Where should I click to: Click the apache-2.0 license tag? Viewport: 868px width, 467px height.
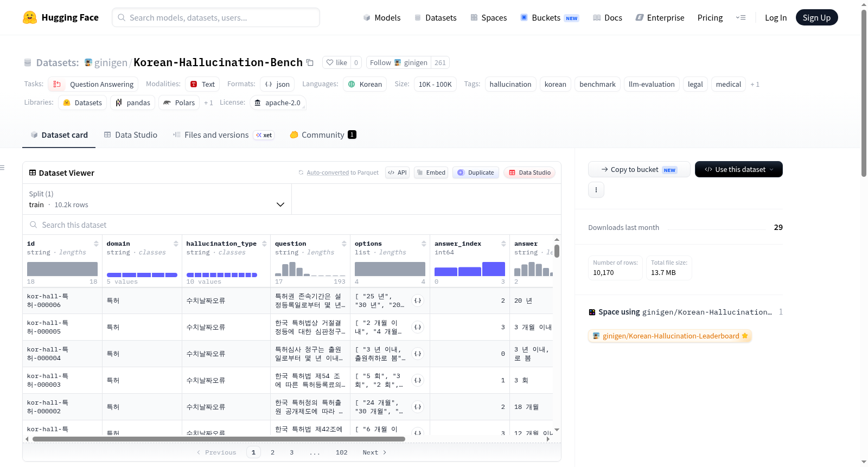coord(278,103)
